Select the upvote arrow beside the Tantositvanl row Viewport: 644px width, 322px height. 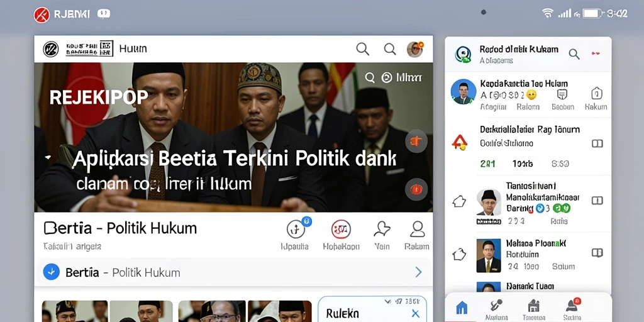[459, 201]
